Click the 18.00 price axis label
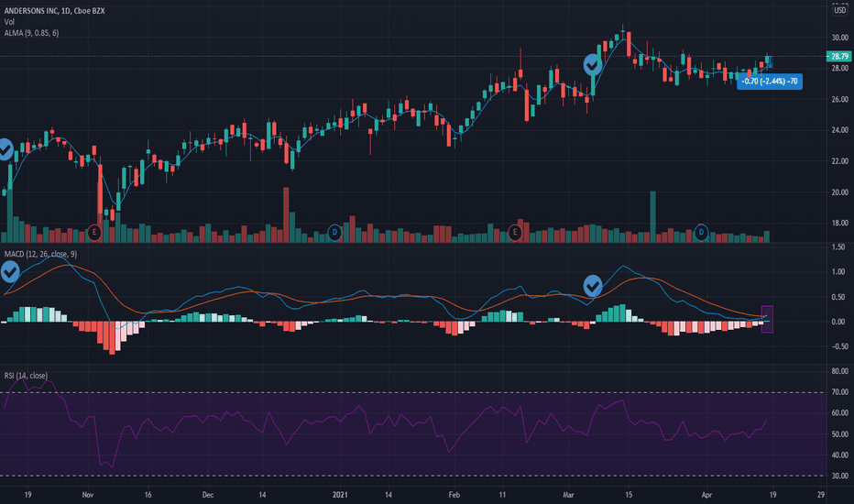 pos(840,223)
